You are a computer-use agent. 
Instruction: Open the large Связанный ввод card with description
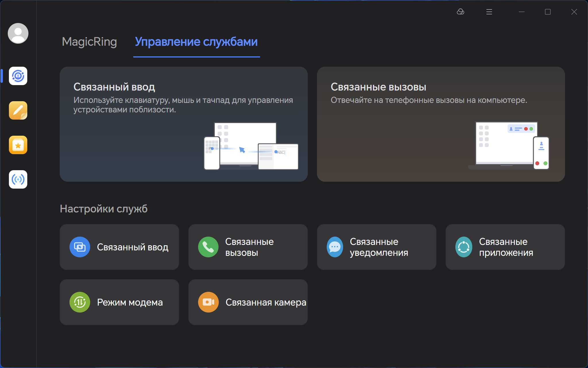184,124
